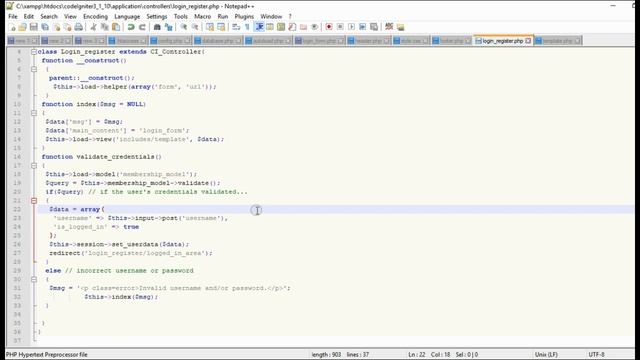Collapse validate_credentials function fold marker
Image resolution: width=640 pixels, height=360 pixels.
point(34,166)
